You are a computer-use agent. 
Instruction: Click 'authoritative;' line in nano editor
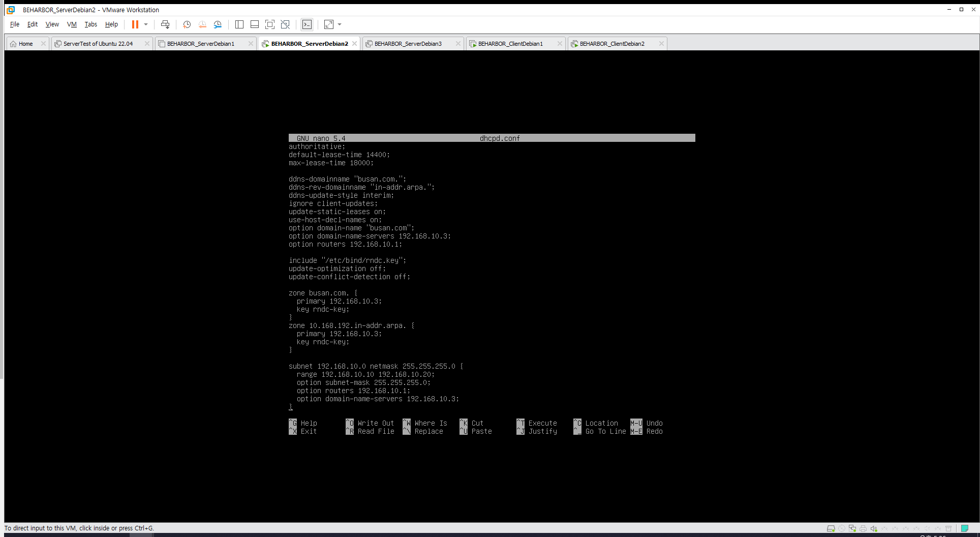click(x=317, y=146)
